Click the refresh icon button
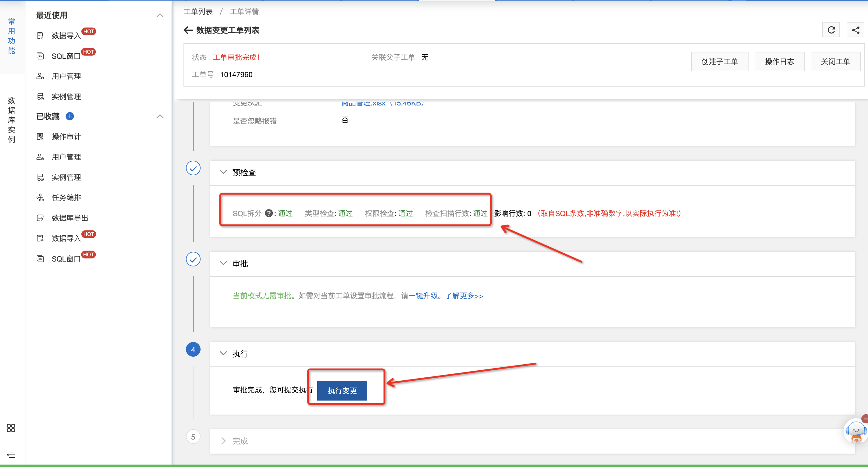This screenshot has height=467, width=868. click(x=831, y=30)
